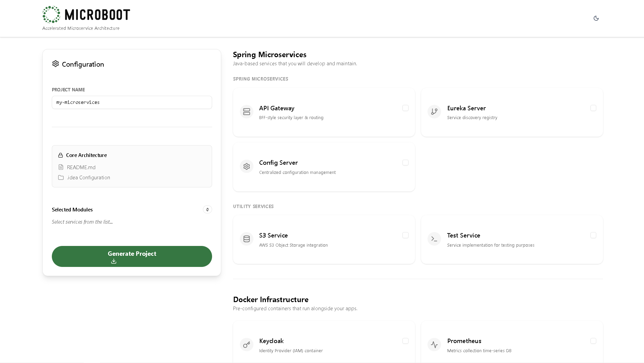
Task: Enable the Test Service checkbox
Action: [593, 235]
